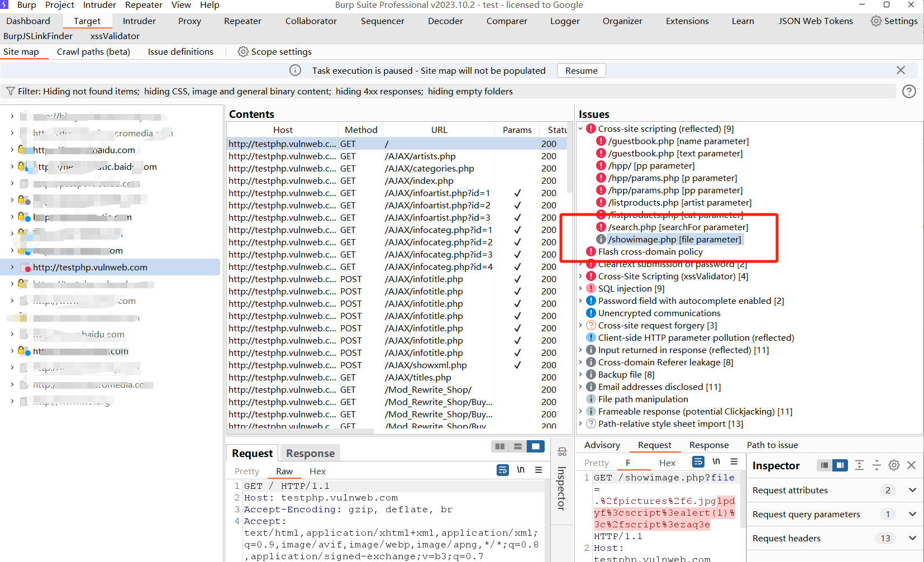Dismiss the task execution paused banner

point(901,70)
